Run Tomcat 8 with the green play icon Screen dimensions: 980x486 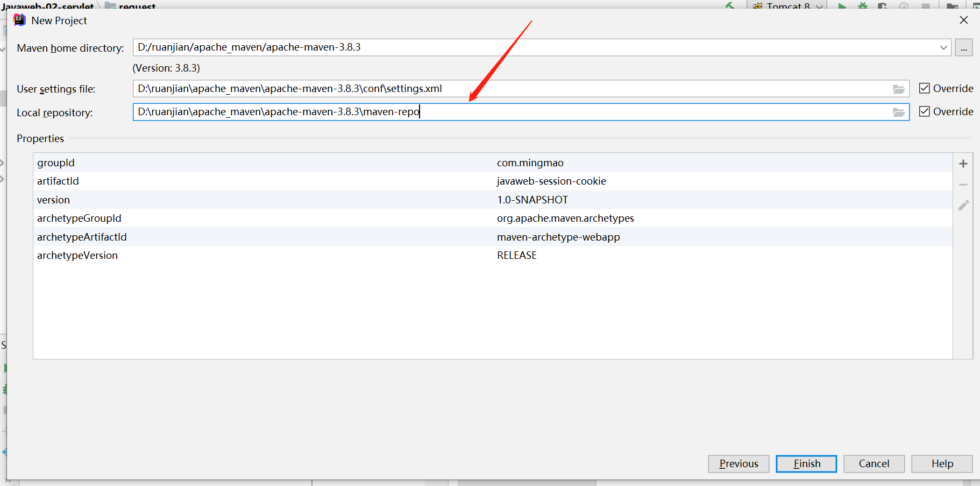[842, 6]
